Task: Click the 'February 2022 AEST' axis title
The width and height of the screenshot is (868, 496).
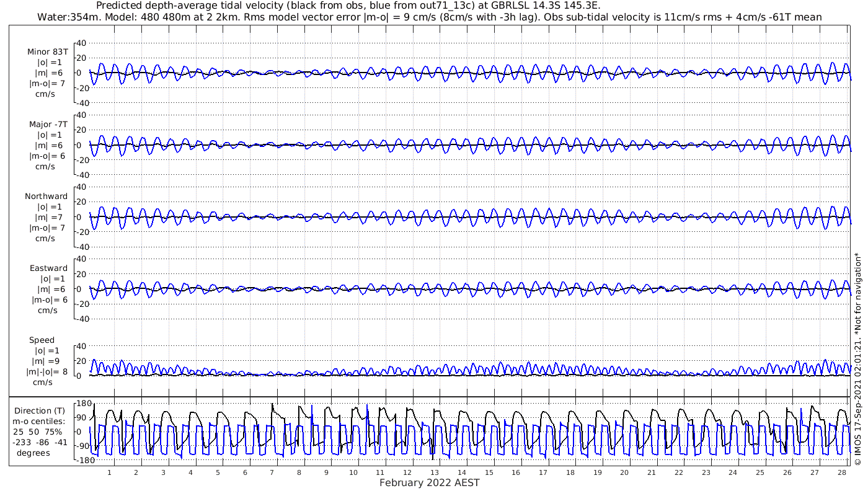Action: pos(429,482)
